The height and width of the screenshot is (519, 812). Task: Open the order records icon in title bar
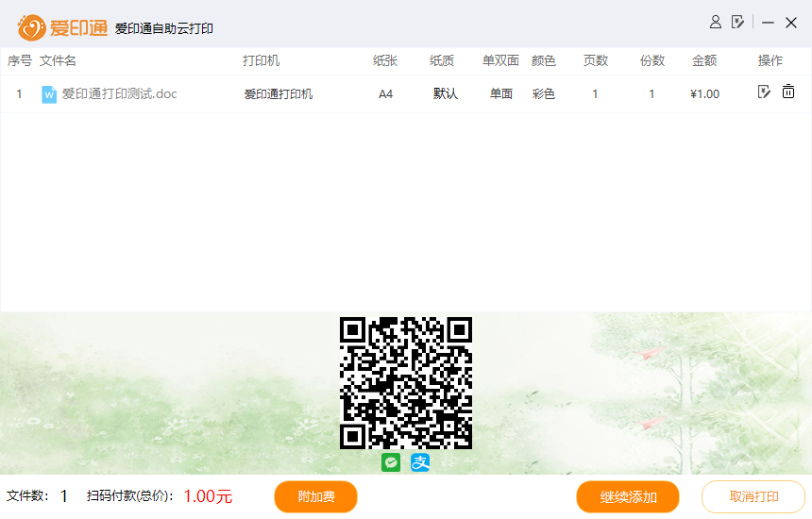737,23
